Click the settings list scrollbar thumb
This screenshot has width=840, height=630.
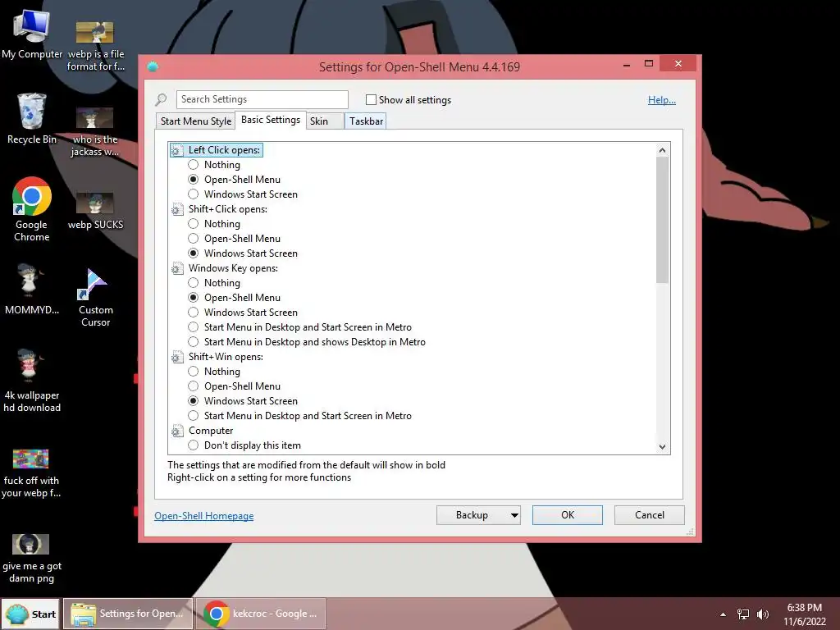point(662,220)
